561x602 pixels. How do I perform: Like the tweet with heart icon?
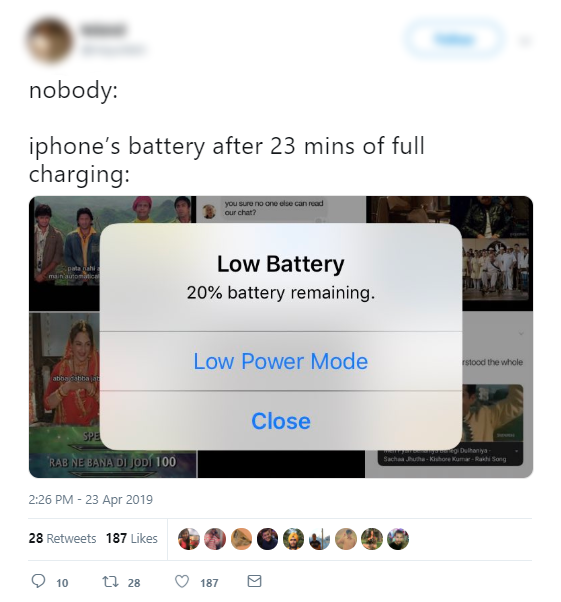point(182,581)
